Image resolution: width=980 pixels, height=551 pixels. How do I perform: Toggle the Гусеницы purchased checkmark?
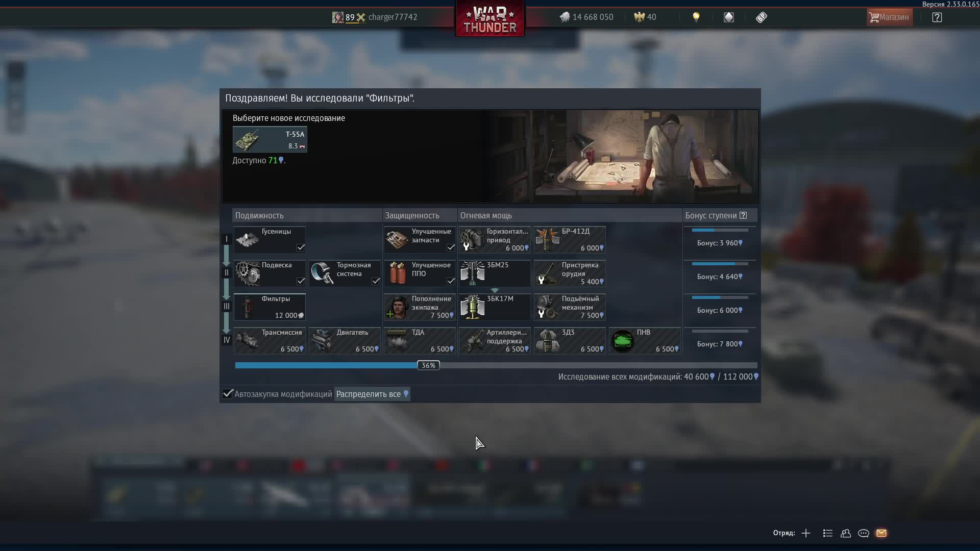click(301, 247)
